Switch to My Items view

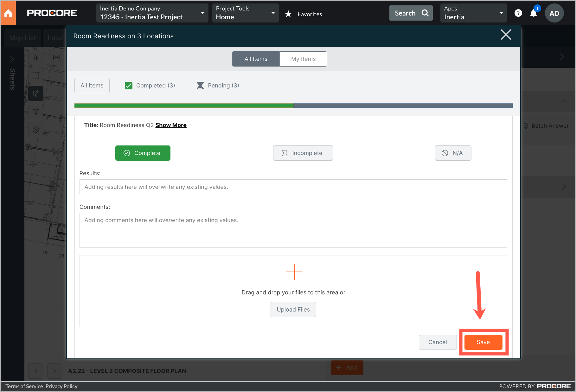pyautogui.click(x=303, y=59)
